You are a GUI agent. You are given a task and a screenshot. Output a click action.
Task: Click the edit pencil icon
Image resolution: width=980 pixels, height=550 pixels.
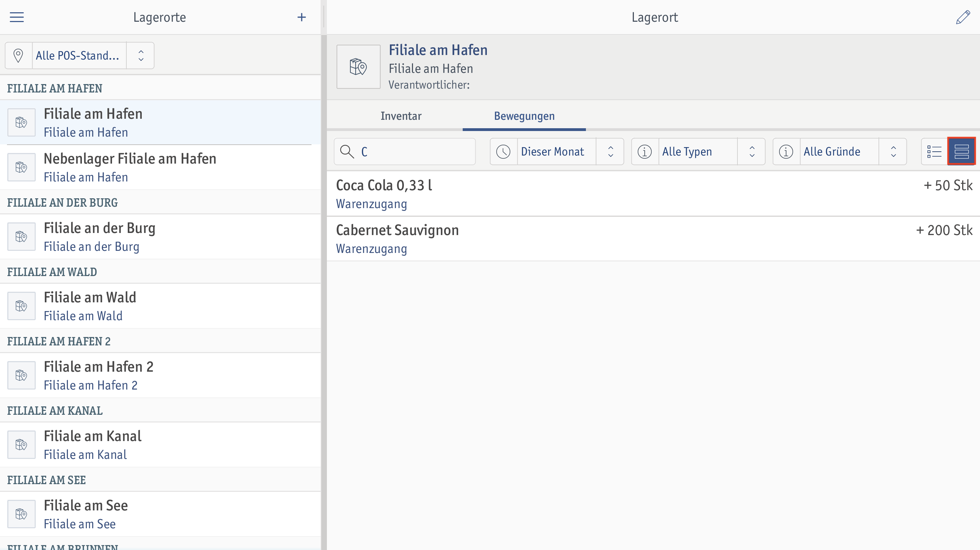(x=963, y=17)
